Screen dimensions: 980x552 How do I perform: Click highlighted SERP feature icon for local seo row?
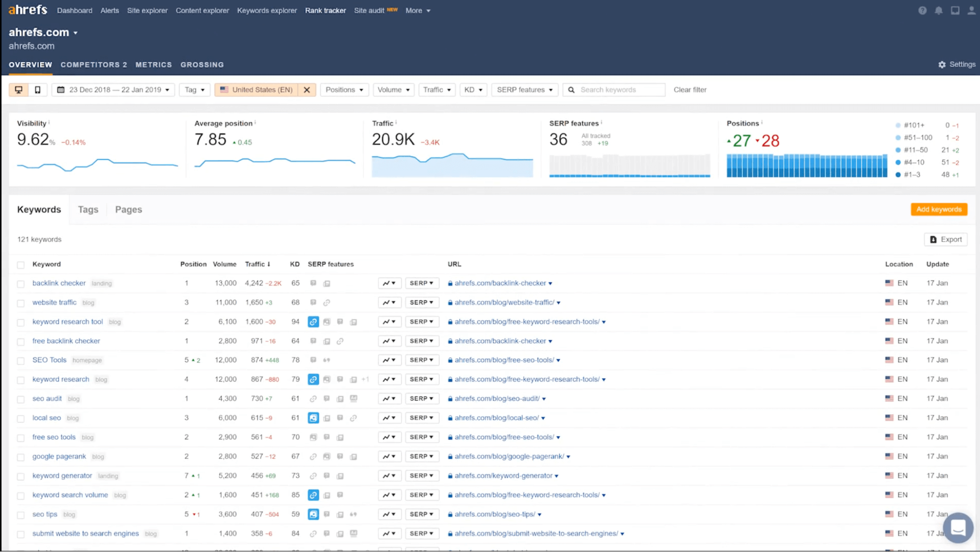(313, 418)
